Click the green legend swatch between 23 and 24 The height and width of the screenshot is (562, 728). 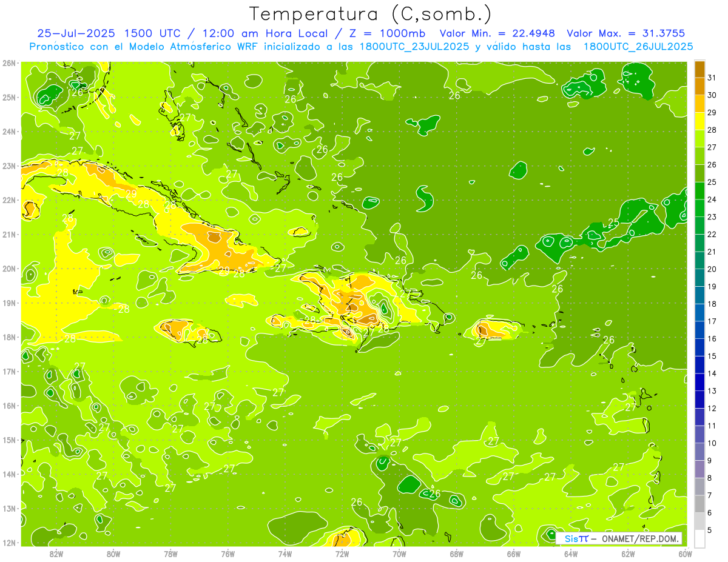tap(699, 208)
